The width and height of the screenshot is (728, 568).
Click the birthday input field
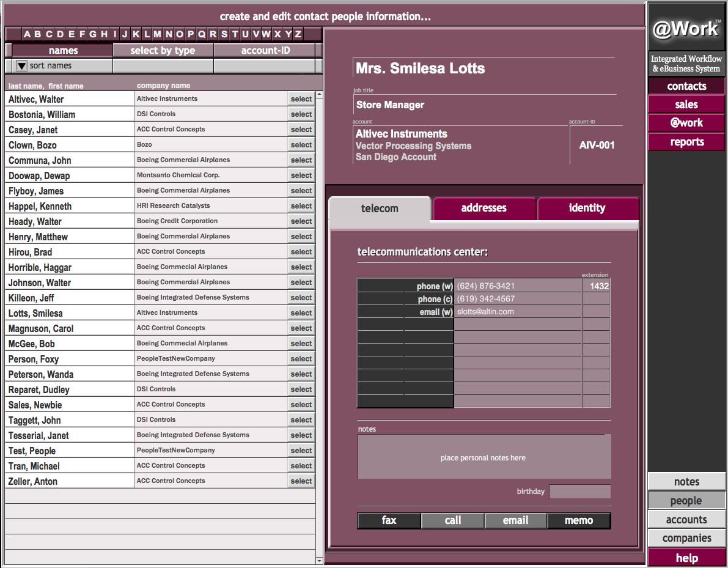pyautogui.click(x=579, y=492)
